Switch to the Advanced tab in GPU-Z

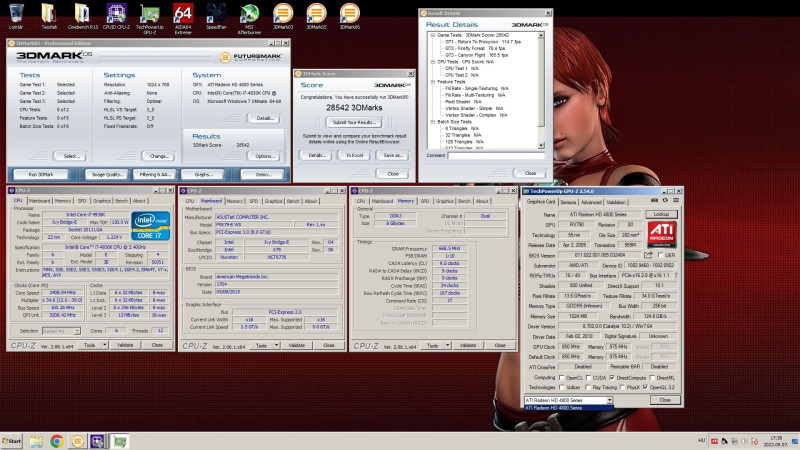click(x=591, y=202)
